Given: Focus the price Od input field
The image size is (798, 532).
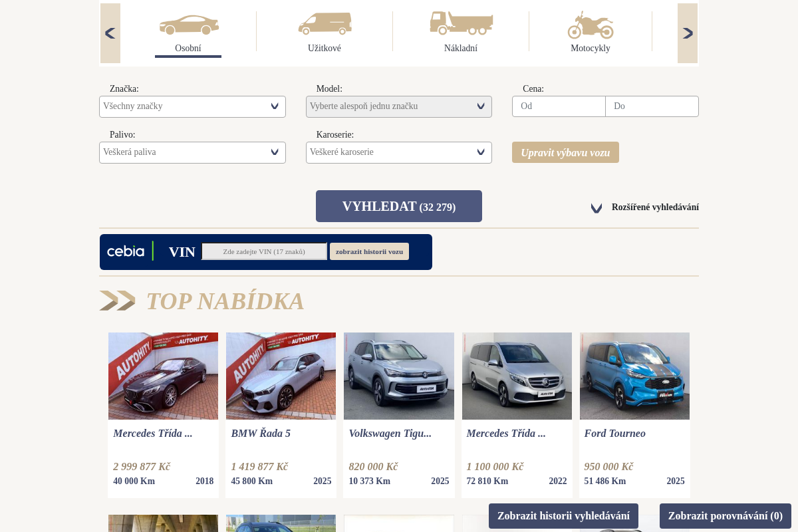Looking at the screenshot, I should click(559, 106).
